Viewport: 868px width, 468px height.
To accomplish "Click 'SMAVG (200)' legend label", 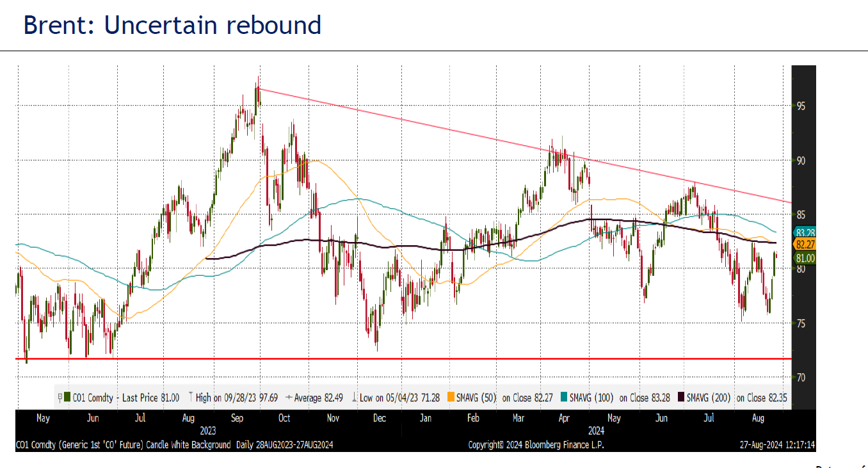I will (x=709, y=398).
